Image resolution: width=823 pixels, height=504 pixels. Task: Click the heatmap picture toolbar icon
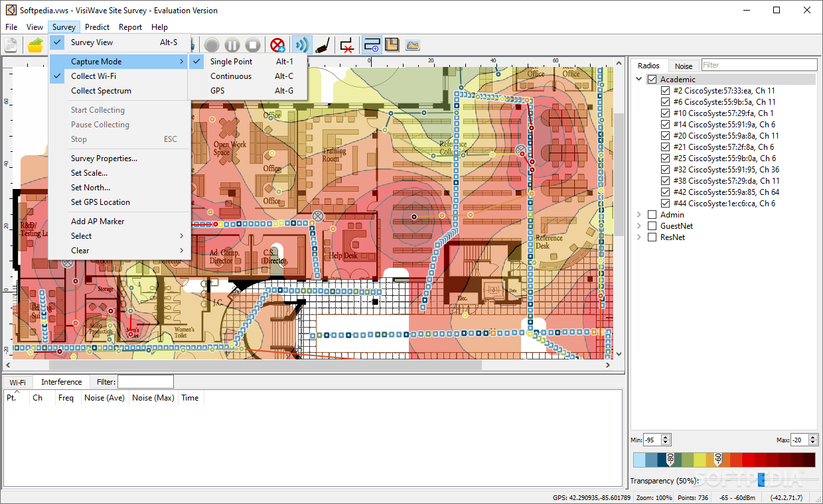coord(413,45)
